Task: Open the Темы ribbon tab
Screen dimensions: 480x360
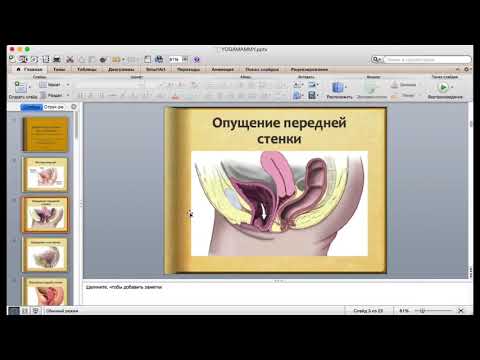Action: pos(59,69)
